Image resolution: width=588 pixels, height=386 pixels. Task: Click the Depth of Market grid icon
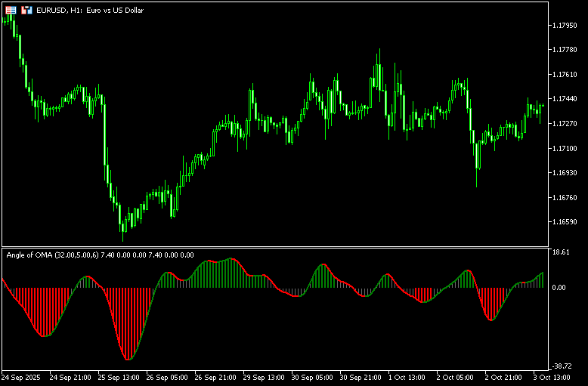click(x=11, y=11)
